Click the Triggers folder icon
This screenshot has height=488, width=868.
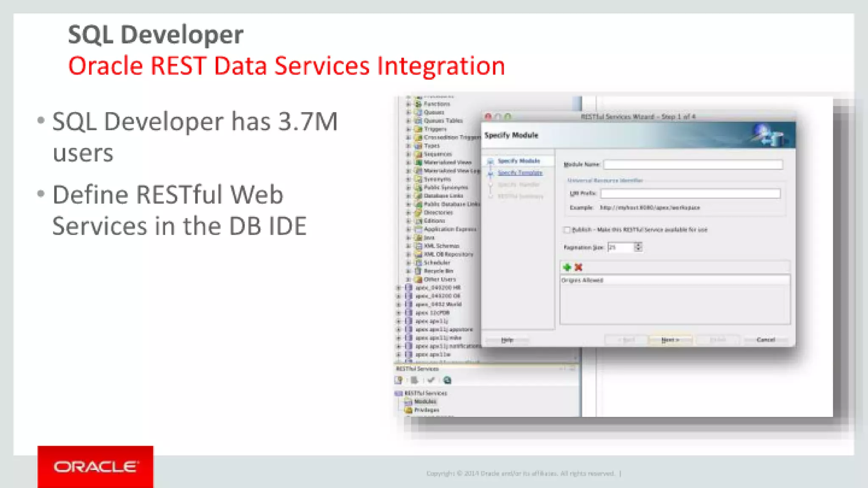(418, 129)
